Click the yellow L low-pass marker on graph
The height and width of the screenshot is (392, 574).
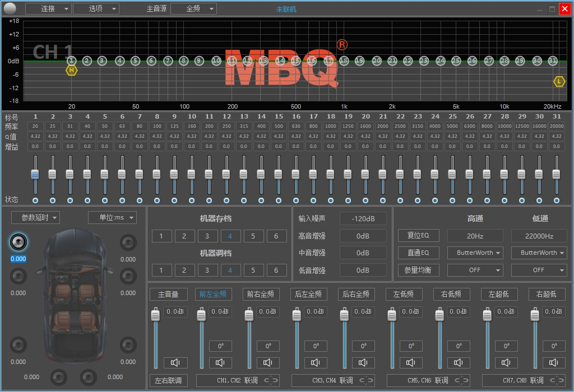tap(559, 82)
